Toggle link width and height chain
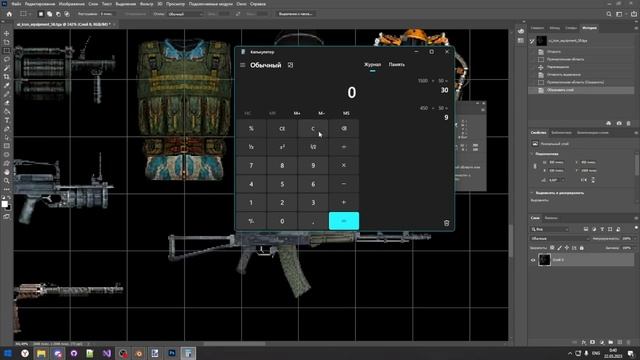 (535, 167)
